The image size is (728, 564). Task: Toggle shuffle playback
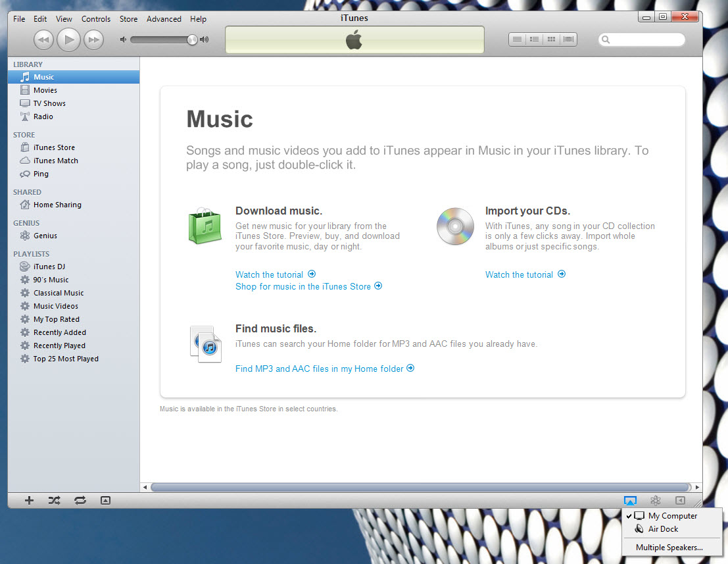[x=55, y=500]
